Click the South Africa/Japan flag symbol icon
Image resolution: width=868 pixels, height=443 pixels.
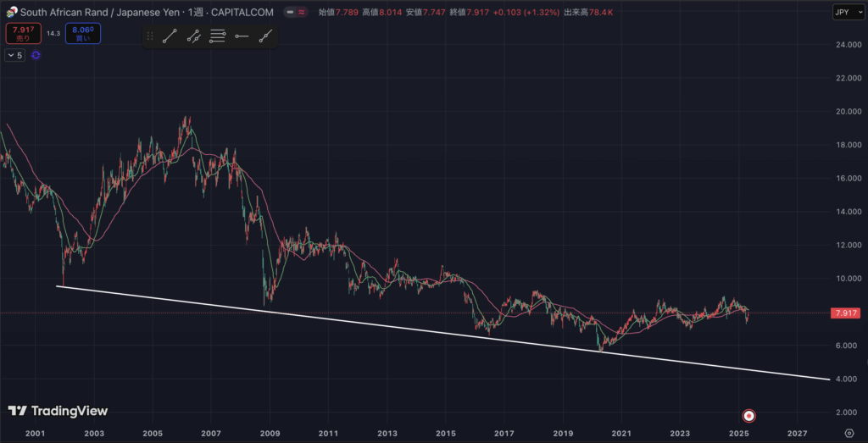12,12
